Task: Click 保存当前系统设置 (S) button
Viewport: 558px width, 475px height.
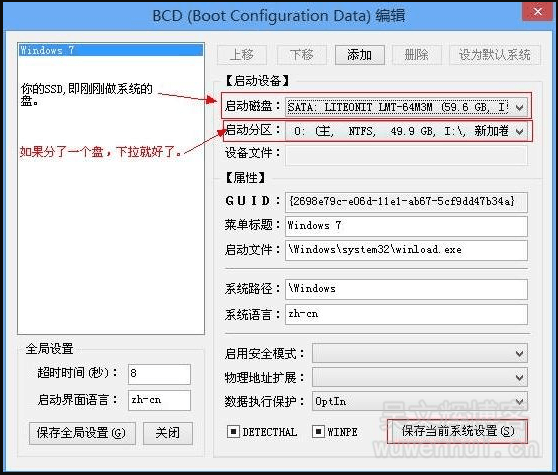Action: point(457,432)
